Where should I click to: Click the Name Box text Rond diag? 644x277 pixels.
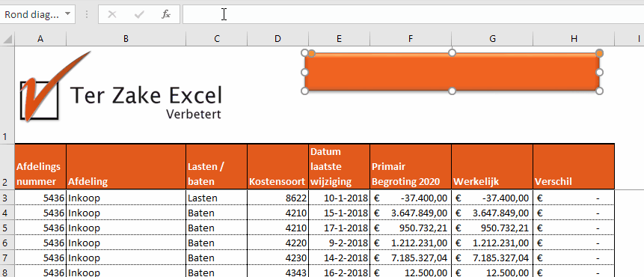point(32,15)
